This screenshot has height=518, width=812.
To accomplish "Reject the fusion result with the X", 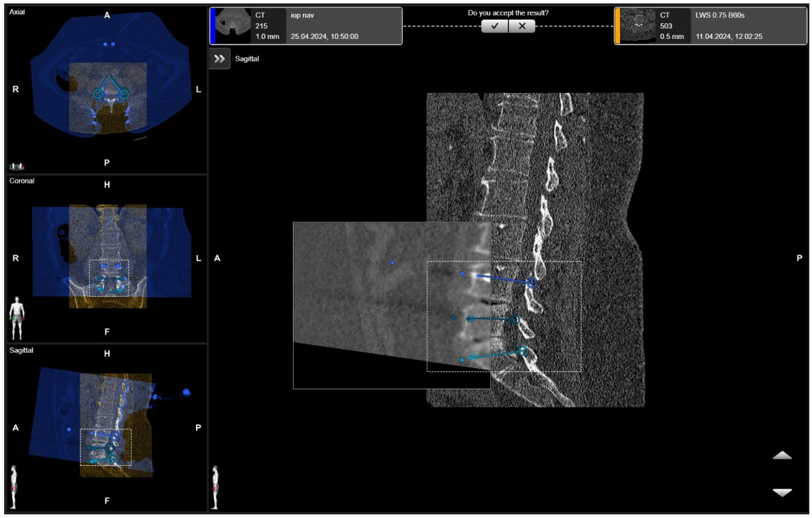I will 522,26.
